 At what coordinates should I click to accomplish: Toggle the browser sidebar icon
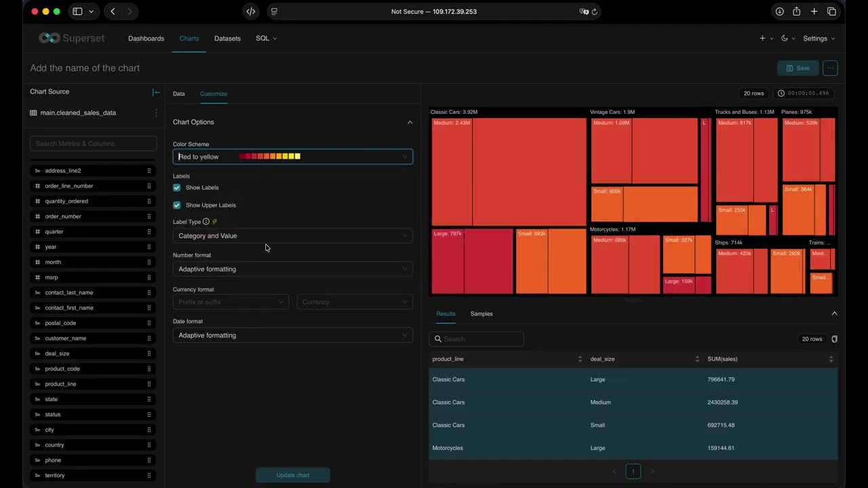pos(77,12)
